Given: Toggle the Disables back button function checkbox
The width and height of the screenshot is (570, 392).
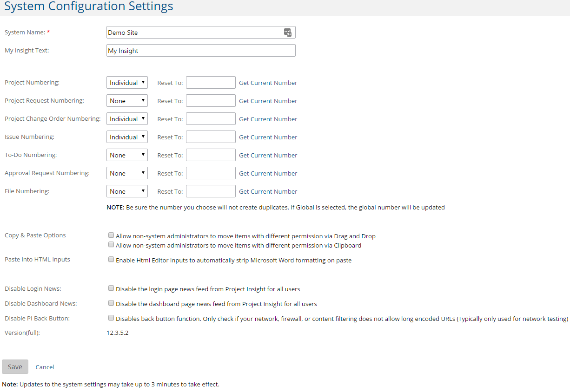Looking at the screenshot, I should point(111,318).
